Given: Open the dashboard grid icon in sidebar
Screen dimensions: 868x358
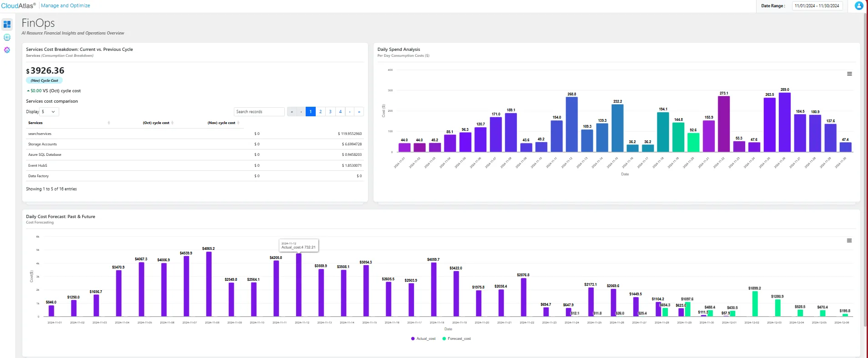Looking at the screenshot, I should coord(7,24).
